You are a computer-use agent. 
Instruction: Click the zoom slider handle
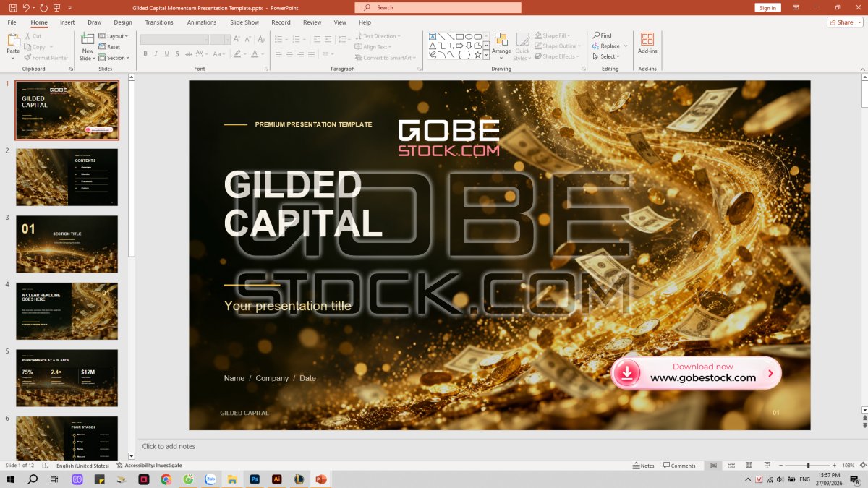[x=808, y=466]
